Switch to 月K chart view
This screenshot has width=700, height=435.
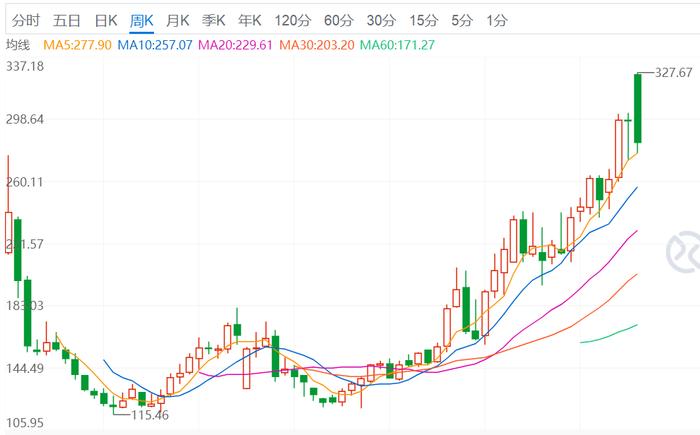tap(178, 20)
